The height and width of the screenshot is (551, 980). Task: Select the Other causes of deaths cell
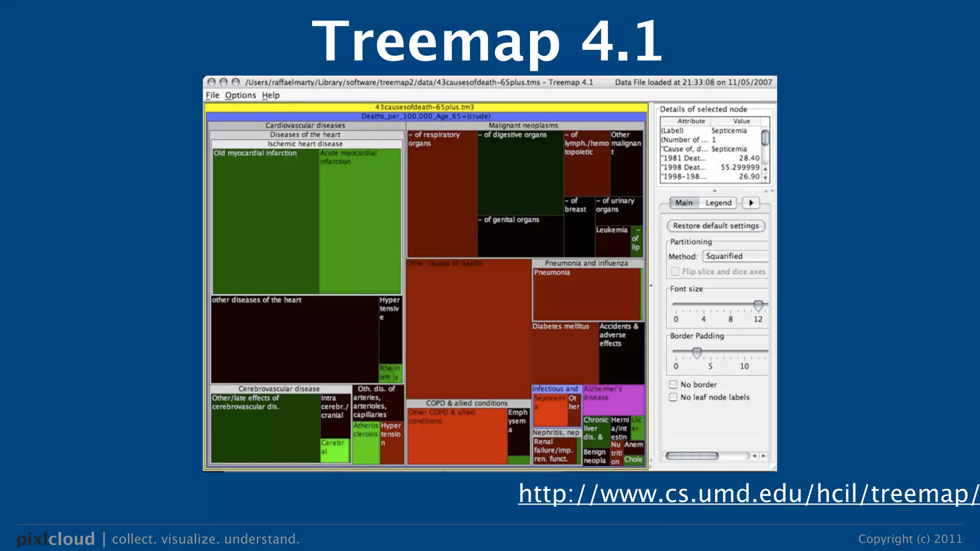(469, 330)
